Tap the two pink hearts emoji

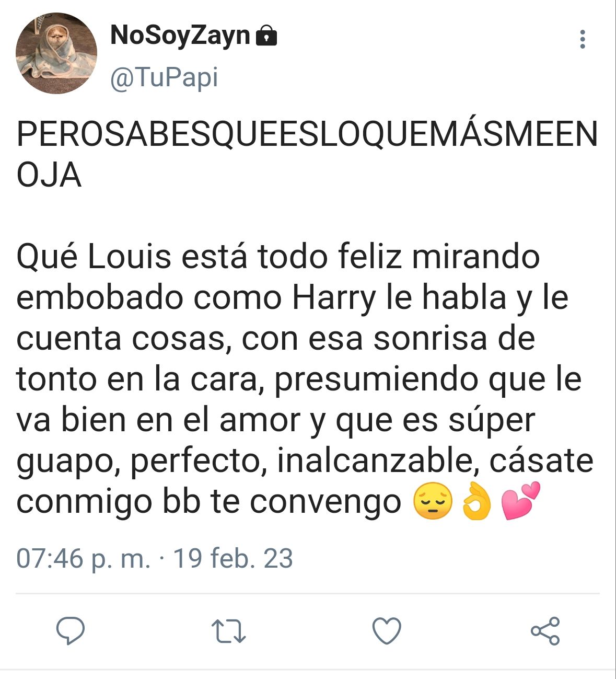click(x=519, y=501)
